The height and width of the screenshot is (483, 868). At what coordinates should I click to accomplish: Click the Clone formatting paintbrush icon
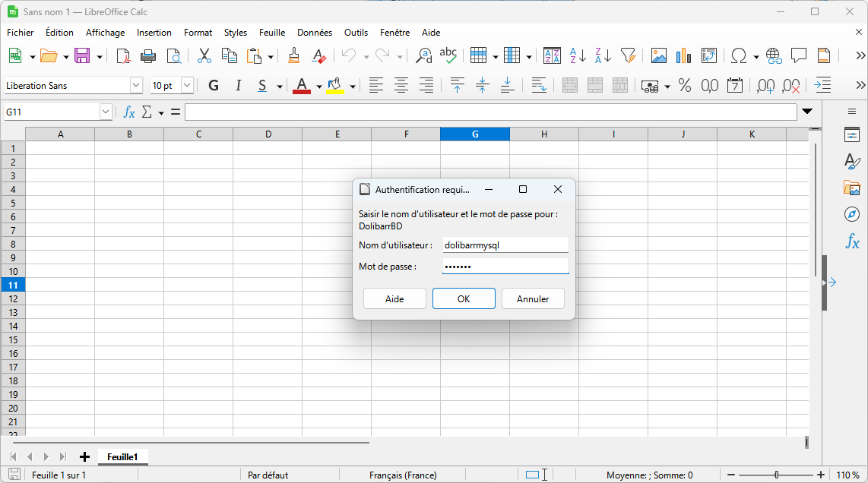point(294,55)
